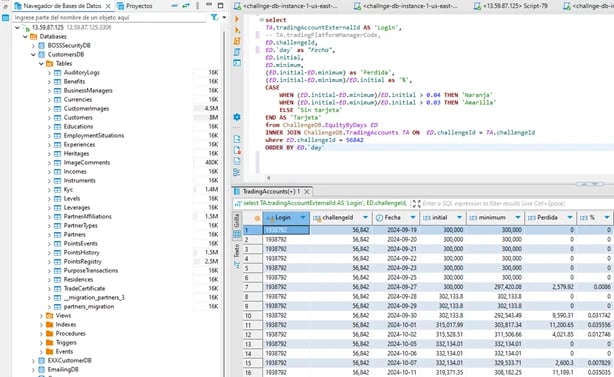Image resolution: width=614 pixels, height=377 pixels.
Task: Open the variables panel icon
Action: (237, 172)
